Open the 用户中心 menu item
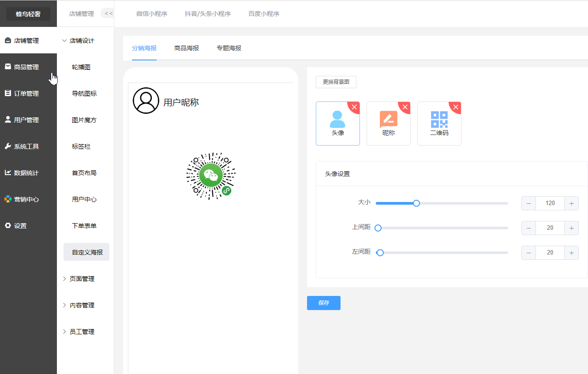Image resolution: width=588 pixels, height=374 pixels. click(x=85, y=199)
